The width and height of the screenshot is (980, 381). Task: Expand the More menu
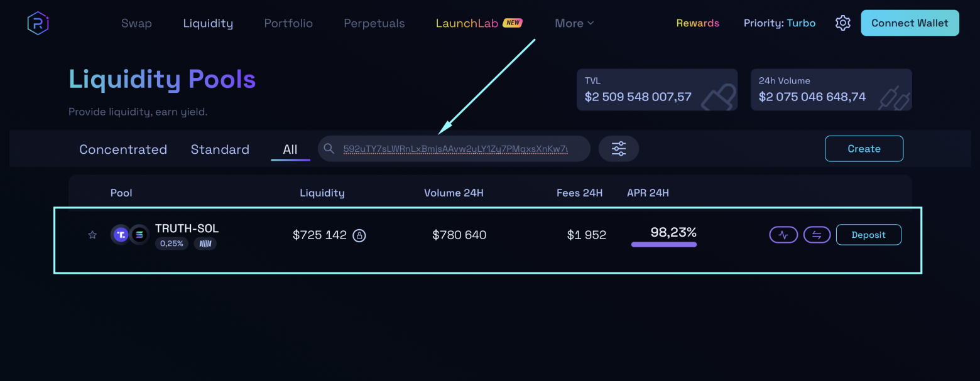click(574, 23)
